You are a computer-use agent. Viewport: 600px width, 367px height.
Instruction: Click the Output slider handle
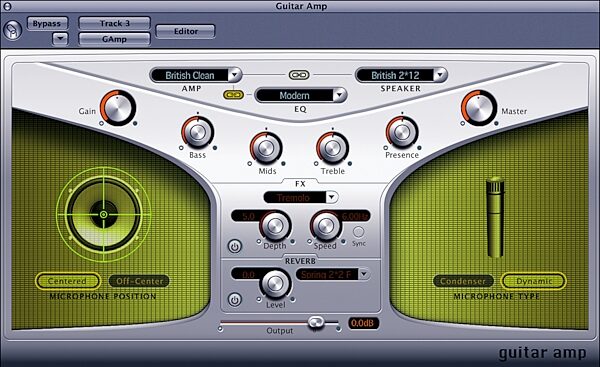click(316, 322)
